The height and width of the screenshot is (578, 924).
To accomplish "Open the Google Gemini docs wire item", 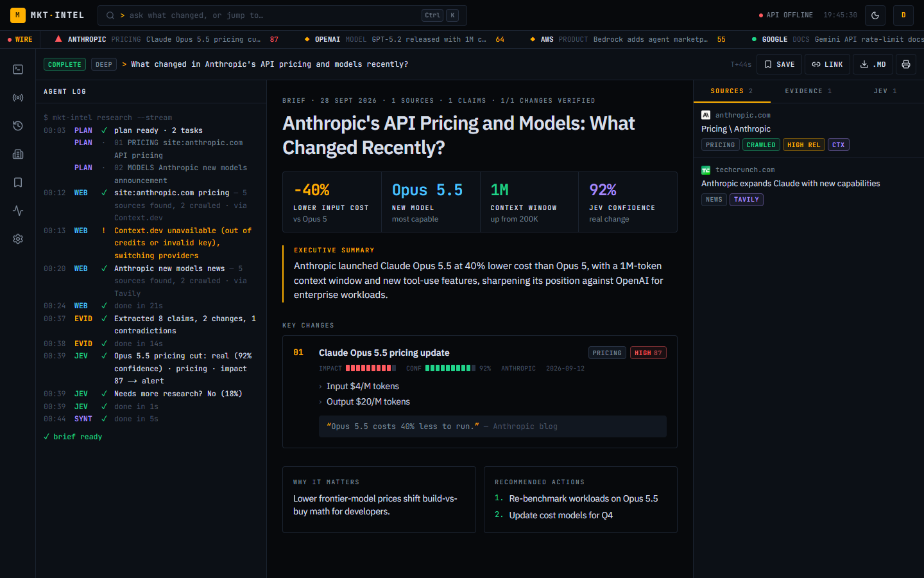I will pyautogui.click(x=837, y=39).
